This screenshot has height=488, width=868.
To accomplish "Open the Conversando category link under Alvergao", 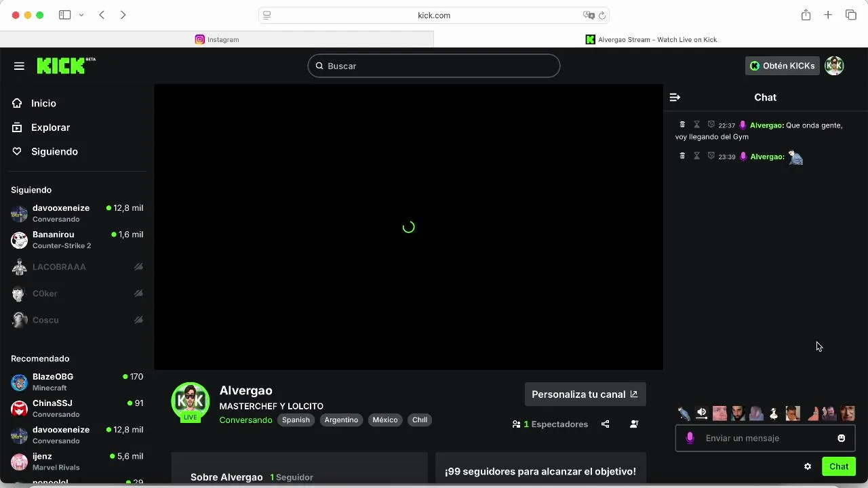I will point(245,420).
